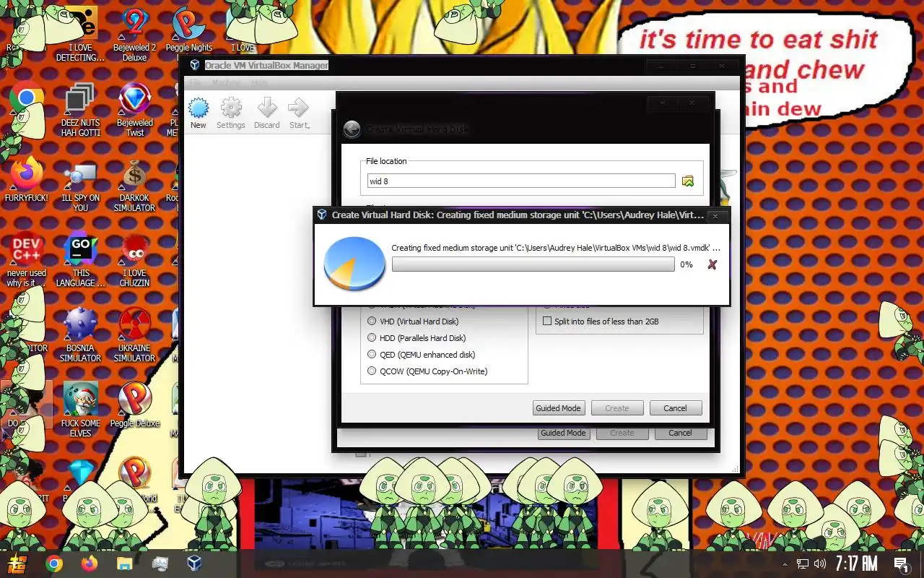Open the Settings gear toolbar icon

(231, 109)
